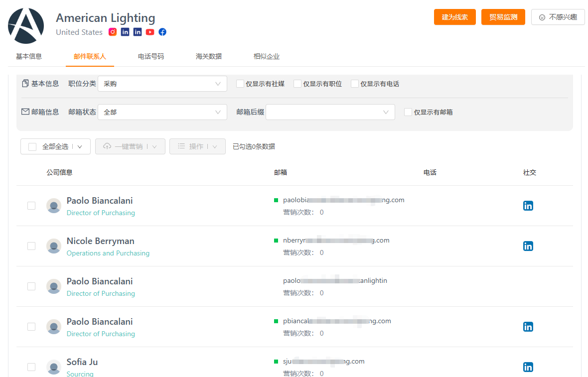
Task: Click the 邮箱 column header
Action: pyautogui.click(x=281, y=172)
